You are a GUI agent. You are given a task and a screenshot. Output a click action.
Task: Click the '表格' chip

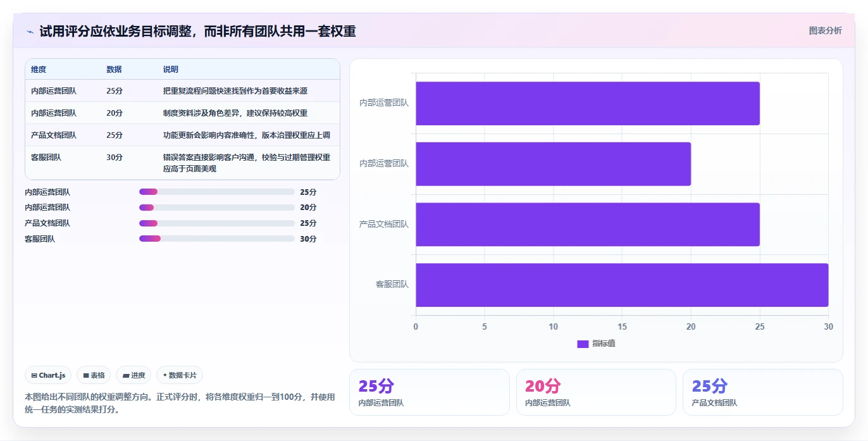click(94, 375)
